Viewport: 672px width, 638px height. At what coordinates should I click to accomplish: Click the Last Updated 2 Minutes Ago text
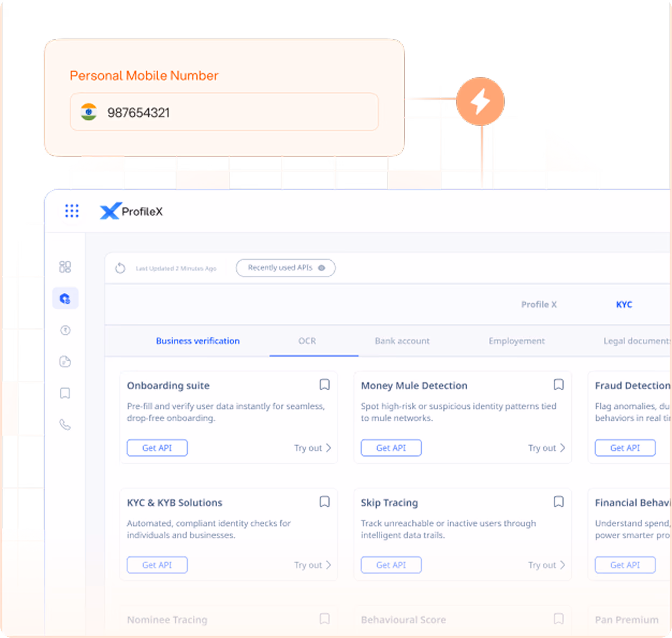pyautogui.click(x=176, y=268)
